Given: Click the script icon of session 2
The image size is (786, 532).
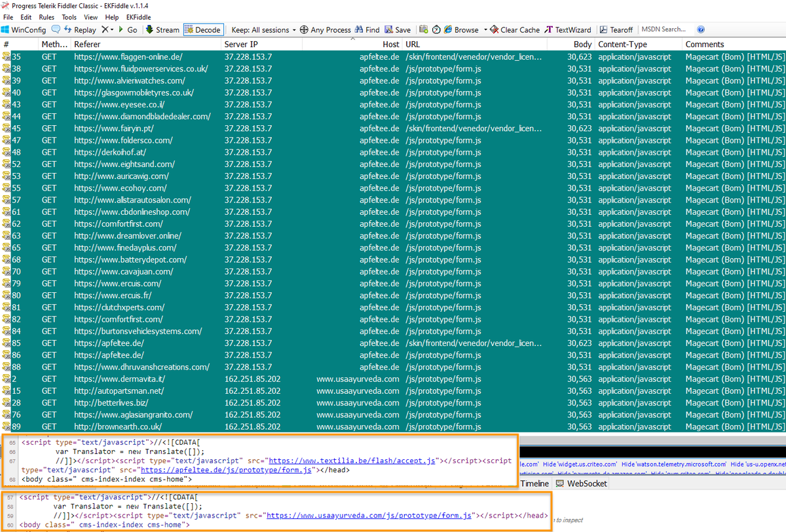Looking at the screenshot, I should pyautogui.click(x=7, y=379).
